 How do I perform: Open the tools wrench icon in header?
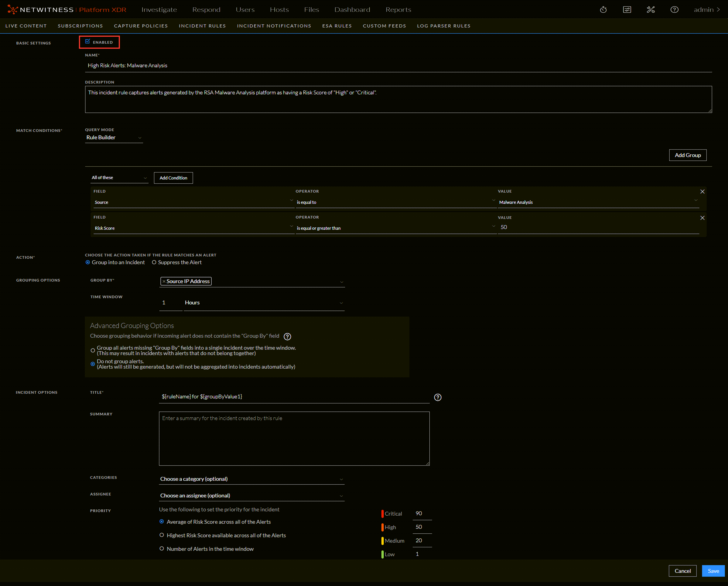tap(650, 9)
